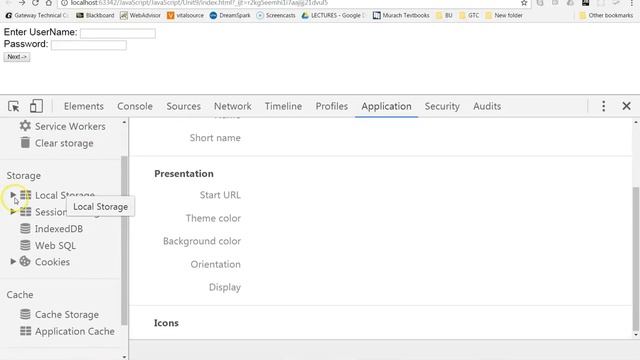Open the Security tab
640x360 pixels.
(442, 106)
